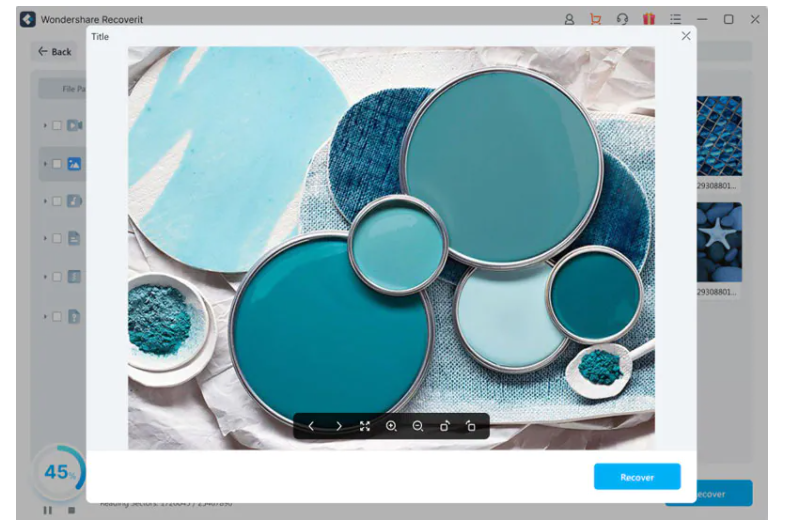791x523 pixels.
Task: Stop the scan in progress
Action: [72, 510]
